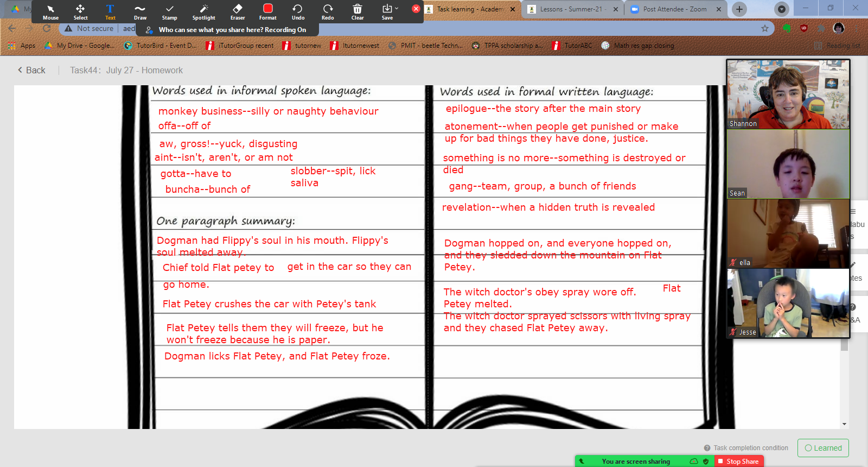Select Jesse's video thumbnail
The image size is (868, 467).
click(788, 303)
